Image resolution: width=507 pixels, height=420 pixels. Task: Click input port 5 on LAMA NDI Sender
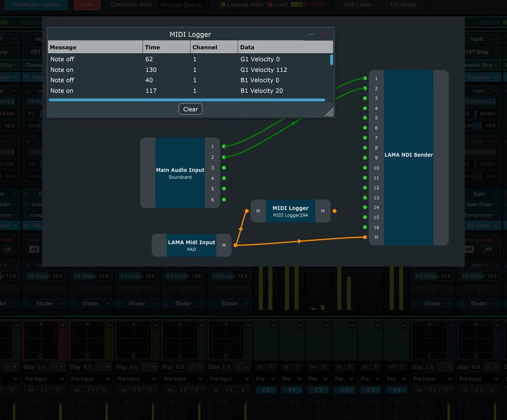365,118
